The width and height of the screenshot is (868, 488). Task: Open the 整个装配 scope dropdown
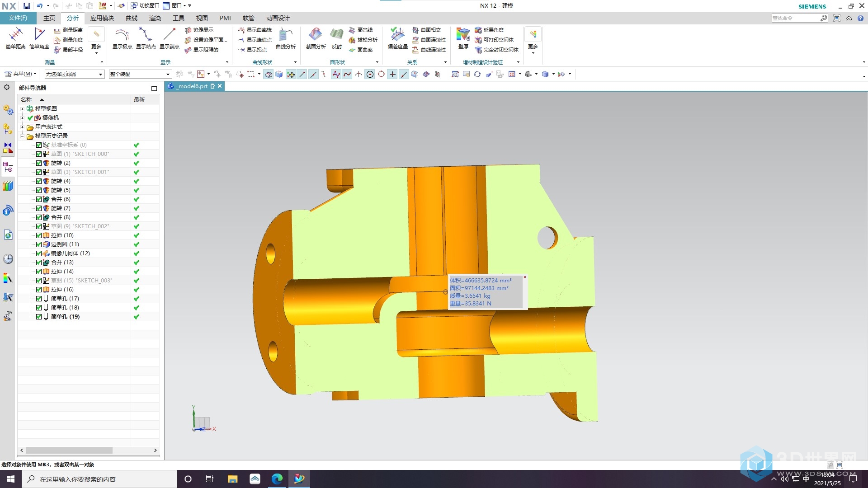(x=140, y=74)
